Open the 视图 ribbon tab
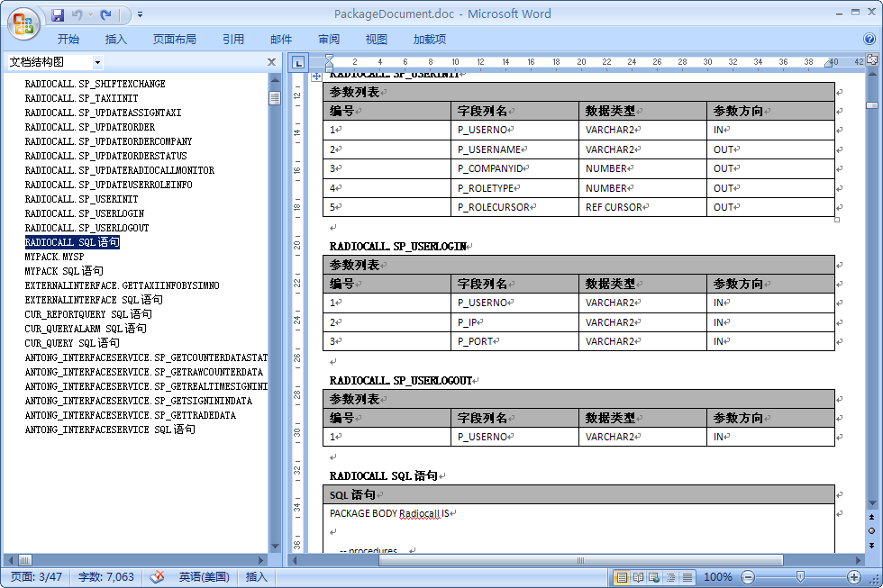 coord(377,40)
